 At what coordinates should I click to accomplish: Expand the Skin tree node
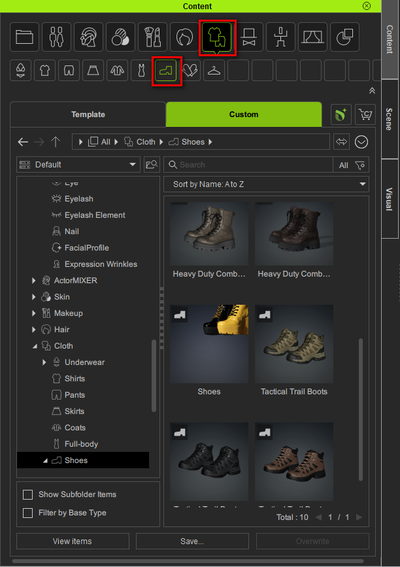coord(33,297)
